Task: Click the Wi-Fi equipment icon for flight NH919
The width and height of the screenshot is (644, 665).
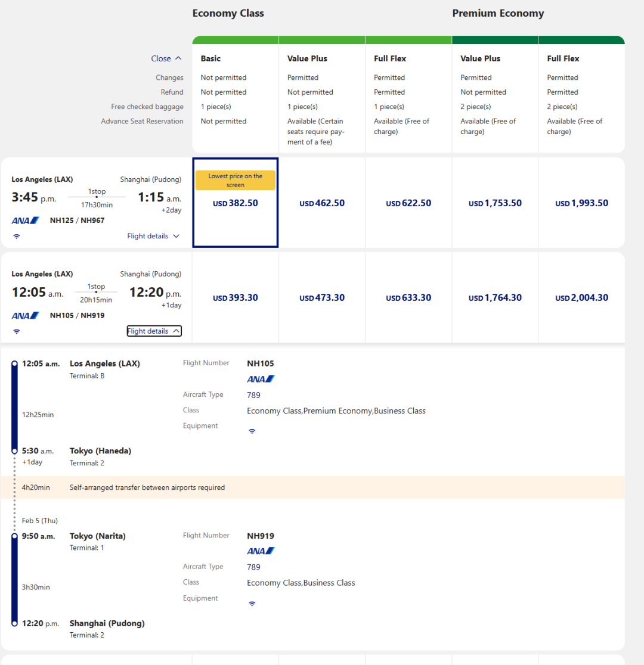Action: pos(252,604)
